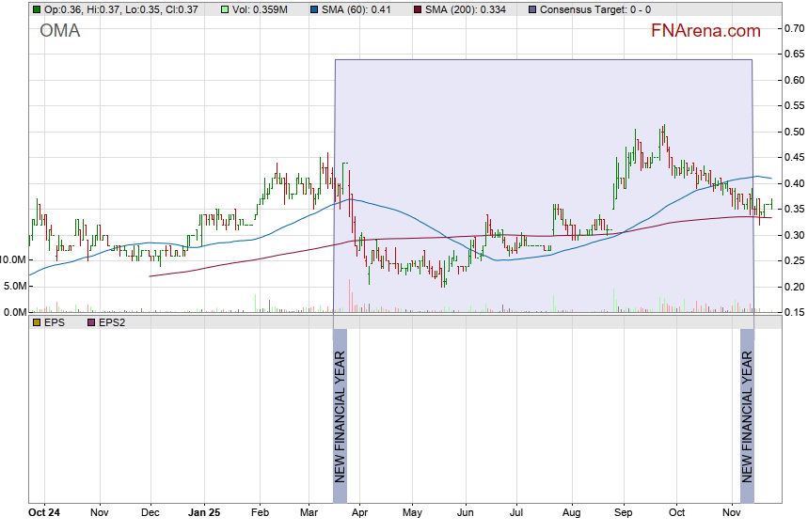Open the FNArena.com link
Viewport: 808px width, 532px height.
pos(705,31)
